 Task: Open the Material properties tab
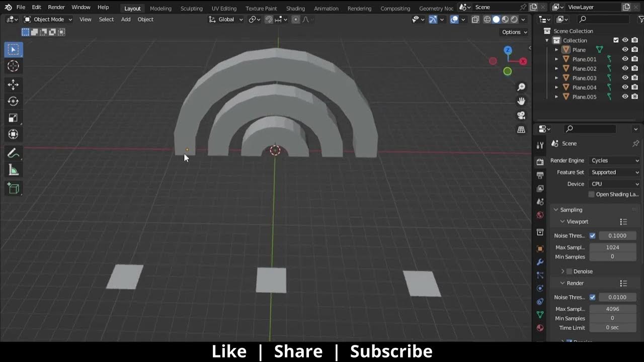(x=540, y=328)
